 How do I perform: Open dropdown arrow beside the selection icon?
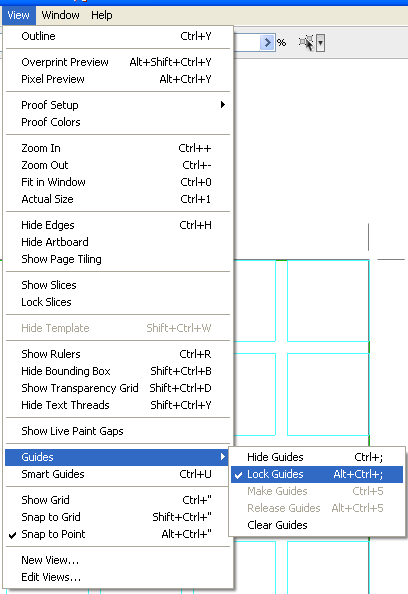320,43
